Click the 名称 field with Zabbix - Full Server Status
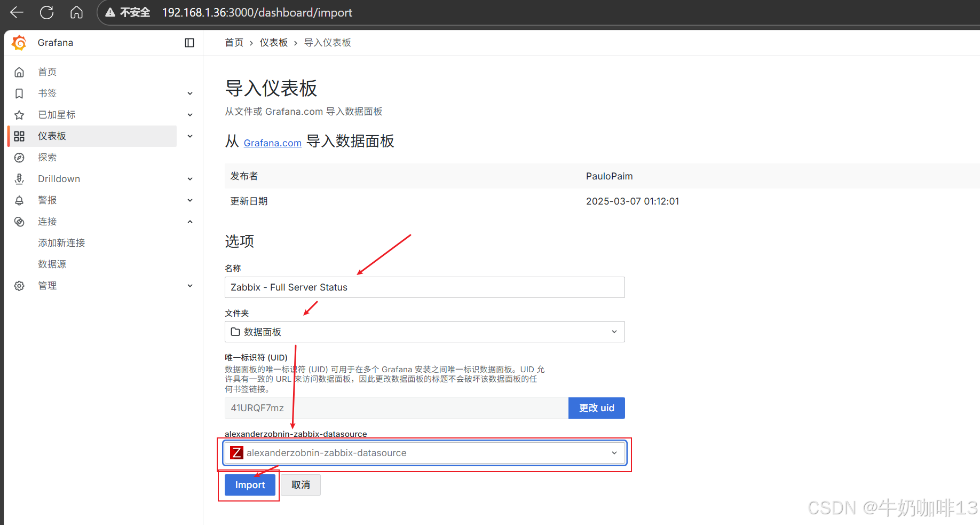The width and height of the screenshot is (980, 525). (x=424, y=287)
